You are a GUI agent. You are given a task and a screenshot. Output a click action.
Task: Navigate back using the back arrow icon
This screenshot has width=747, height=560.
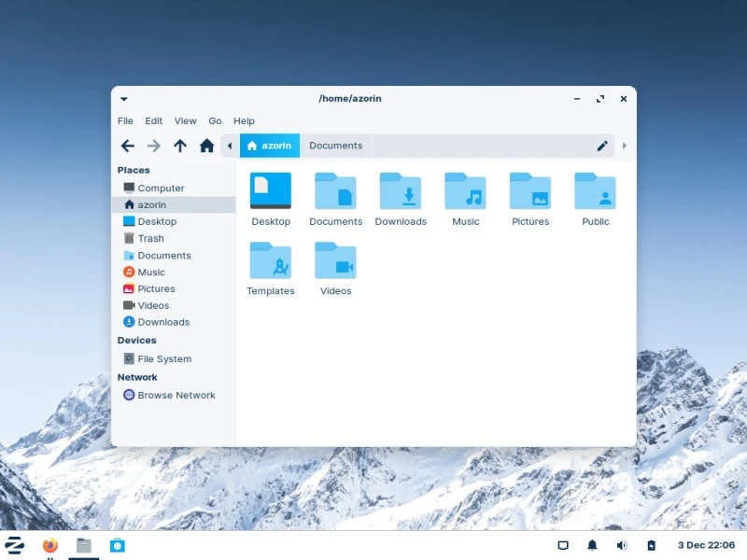click(x=128, y=146)
